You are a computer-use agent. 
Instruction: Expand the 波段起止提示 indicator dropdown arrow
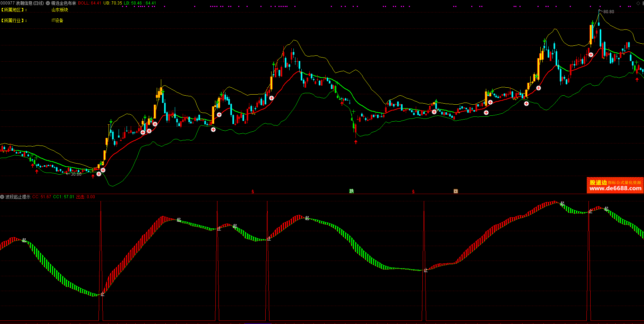point(2,197)
